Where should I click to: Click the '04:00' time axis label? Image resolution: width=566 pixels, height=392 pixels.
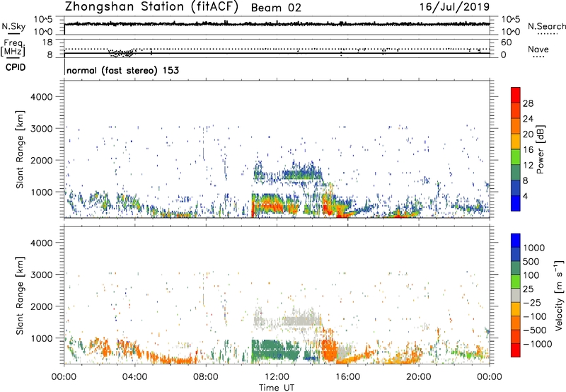(134, 377)
